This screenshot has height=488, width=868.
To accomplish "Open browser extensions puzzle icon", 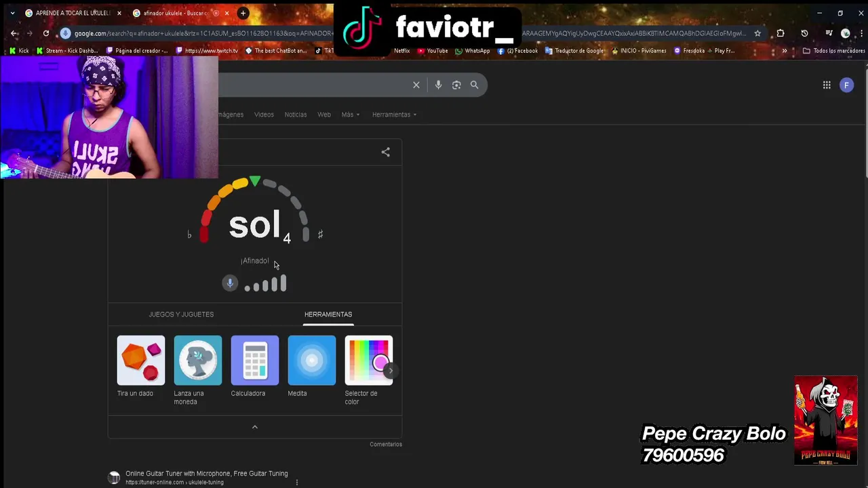I will point(781,33).
